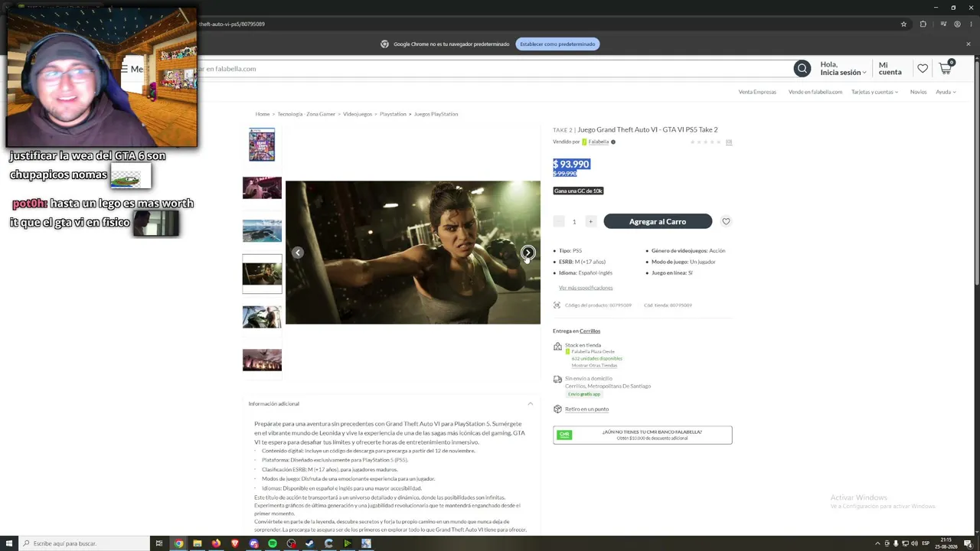Click the seller info icon next to Falabella
Image resolution: width=980 pixels, height=551 pixels.
click(613, 142)
